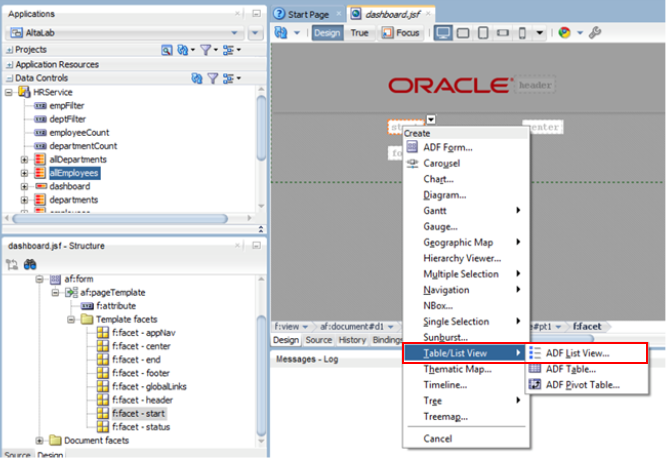Select the empFilter attribute

(67, 106)
